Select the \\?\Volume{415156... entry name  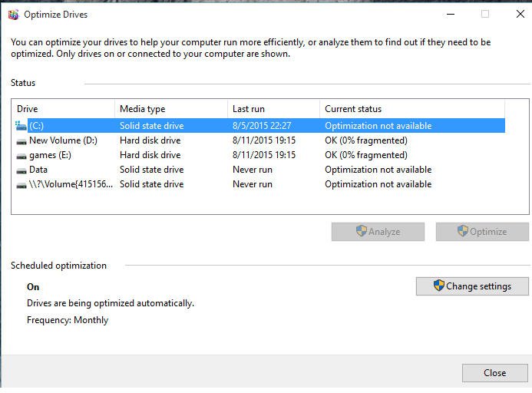coord(71,184)
